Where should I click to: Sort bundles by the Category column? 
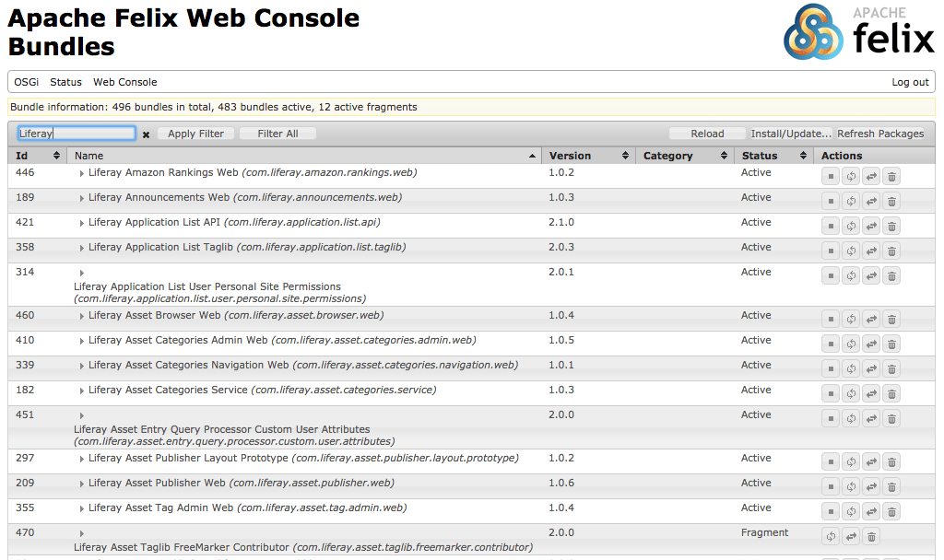[685, 156]
